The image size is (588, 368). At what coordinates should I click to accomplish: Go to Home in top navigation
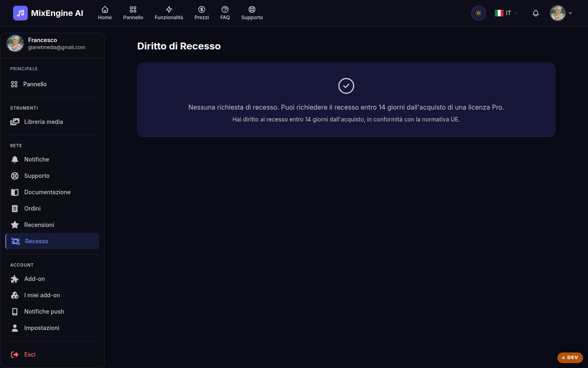105,13
